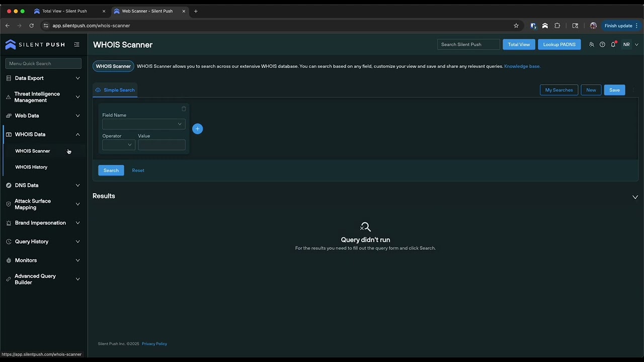Expand the DNS Data section
Viewport: 644px width, 362px height.
tap(44, 185)
